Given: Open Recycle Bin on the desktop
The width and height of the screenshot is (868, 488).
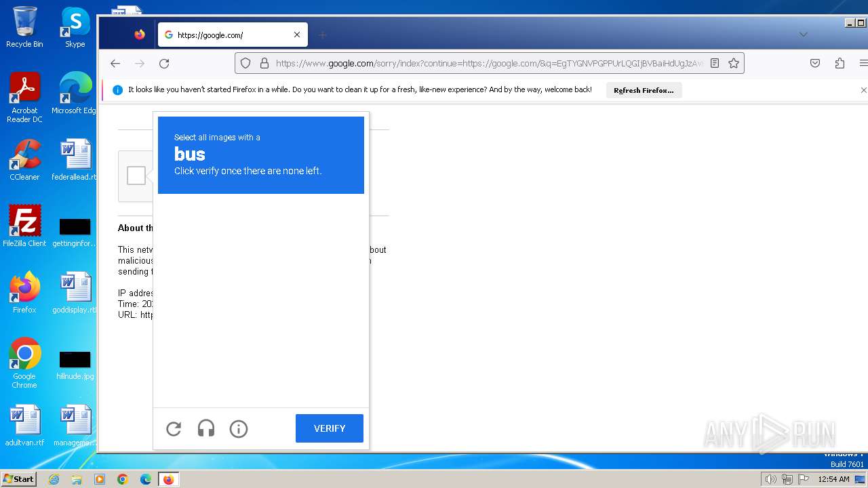Looking at the screenshot, I should click(x=24, y=27).
